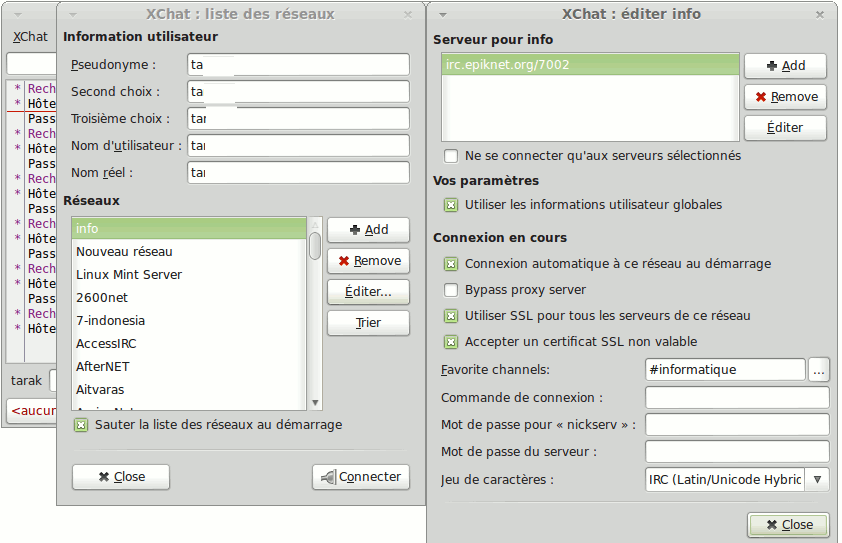The image size is (842, 543).
Task: Select AfterNET network
Action: pyautogui.click(x=189, y=367)
